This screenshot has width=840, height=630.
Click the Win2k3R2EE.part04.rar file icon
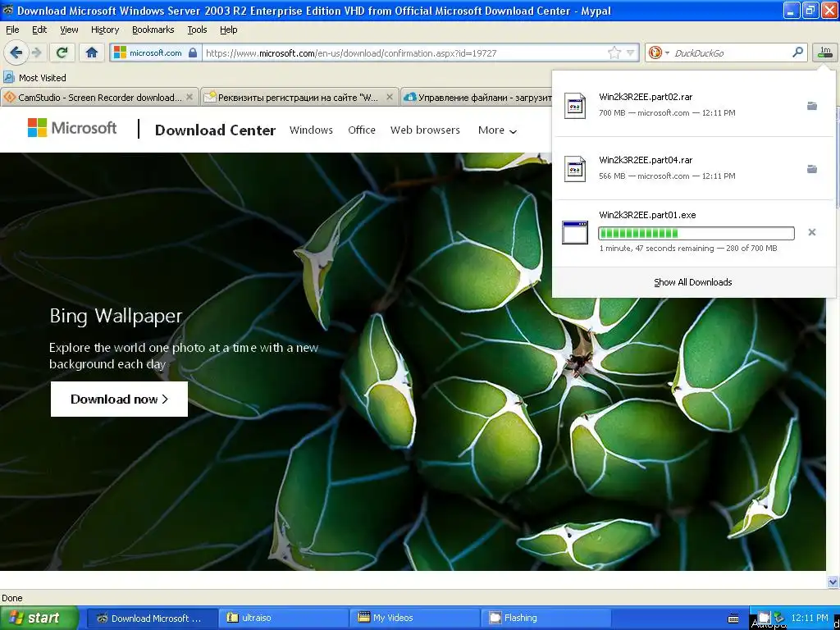[x=575, y=169]
